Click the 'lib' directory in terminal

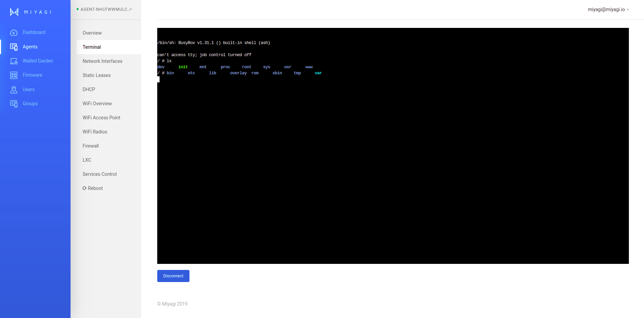coord(213,73)
